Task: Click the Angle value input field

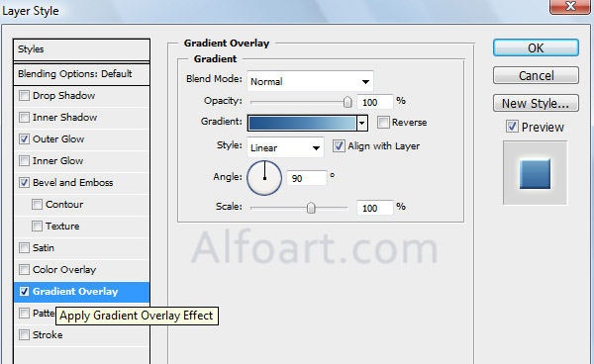Action: [x=307, y=178]
